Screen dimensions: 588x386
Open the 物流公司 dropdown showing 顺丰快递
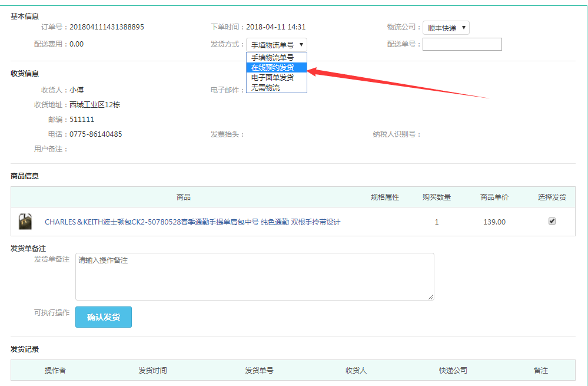click(x=446, y=28)
